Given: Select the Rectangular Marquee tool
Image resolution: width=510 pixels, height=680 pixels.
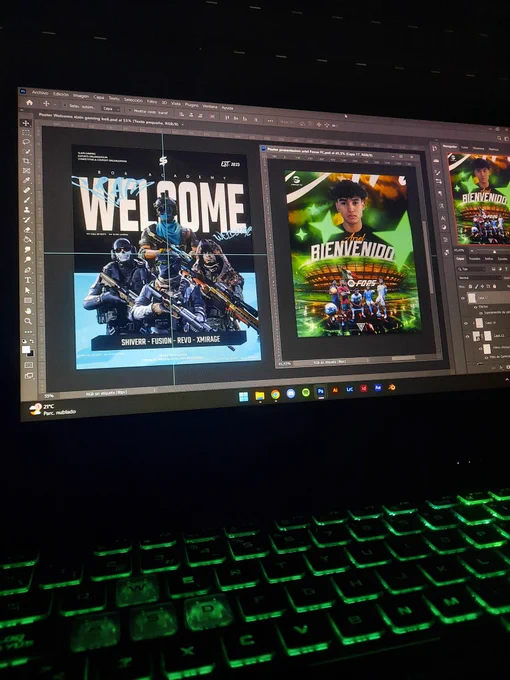Looking at the screenshot, I should (x=26, y=132).
